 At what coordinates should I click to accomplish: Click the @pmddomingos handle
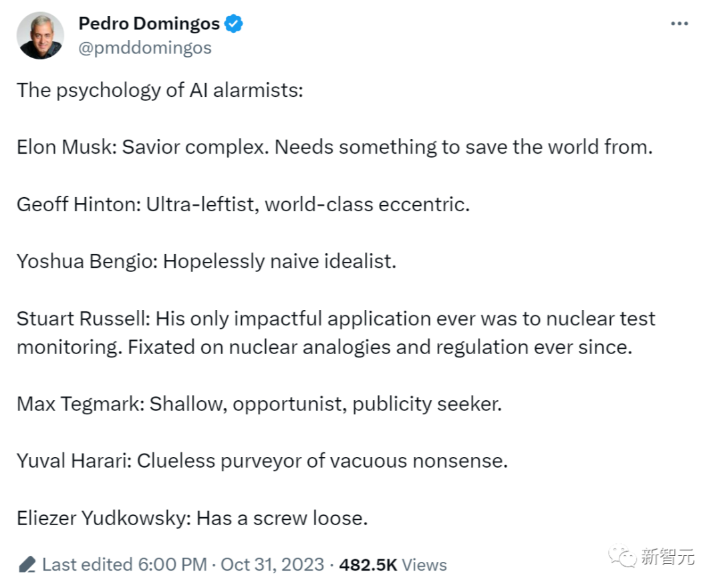(x=144, y=48)
